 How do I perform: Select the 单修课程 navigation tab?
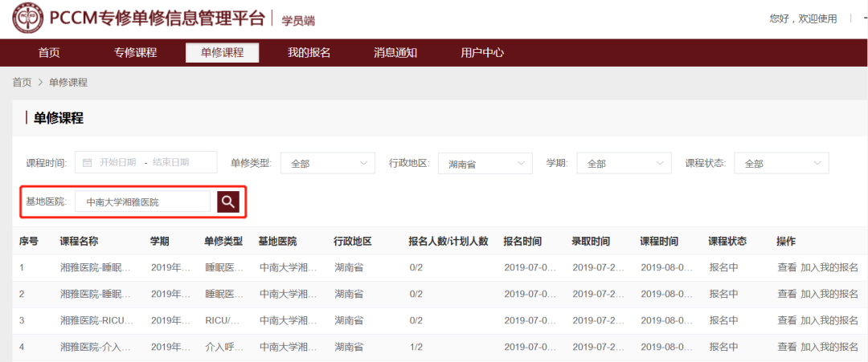222,53
